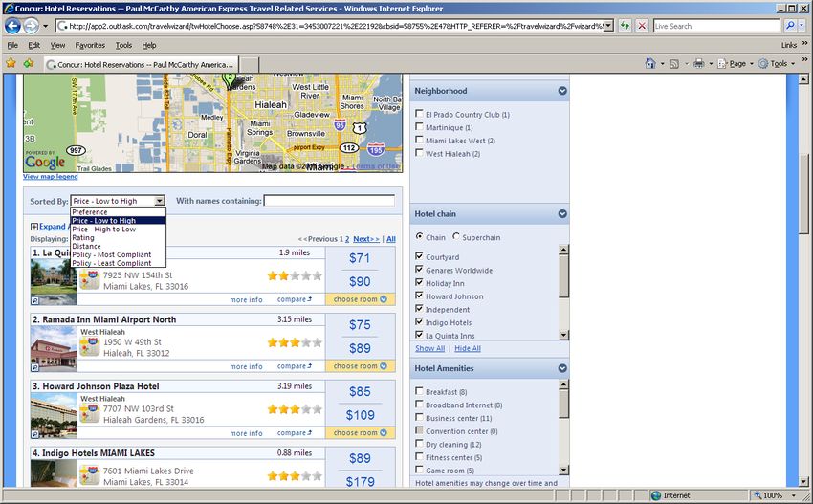813x504 pixels.
Task: Open the Favorites star icon
Action: pyautogui.click(x=11, y=63)
